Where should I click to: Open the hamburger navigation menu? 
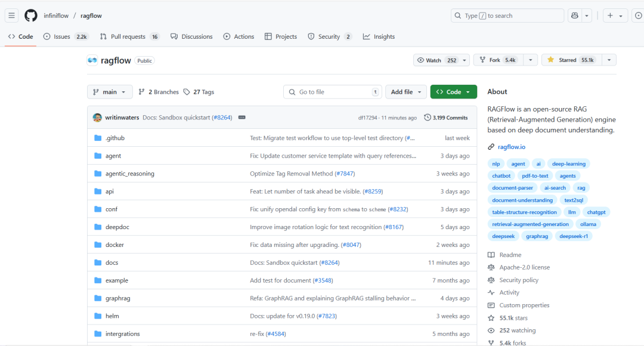point(11,16)
